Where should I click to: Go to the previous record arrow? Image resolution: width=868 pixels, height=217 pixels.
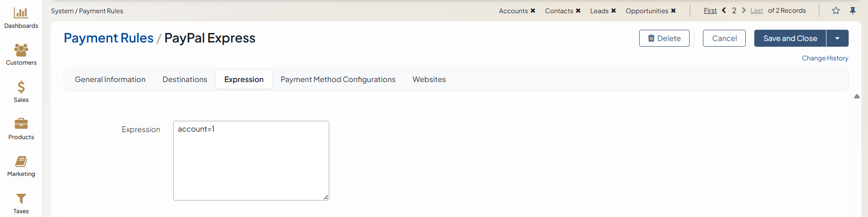point(724,10)
